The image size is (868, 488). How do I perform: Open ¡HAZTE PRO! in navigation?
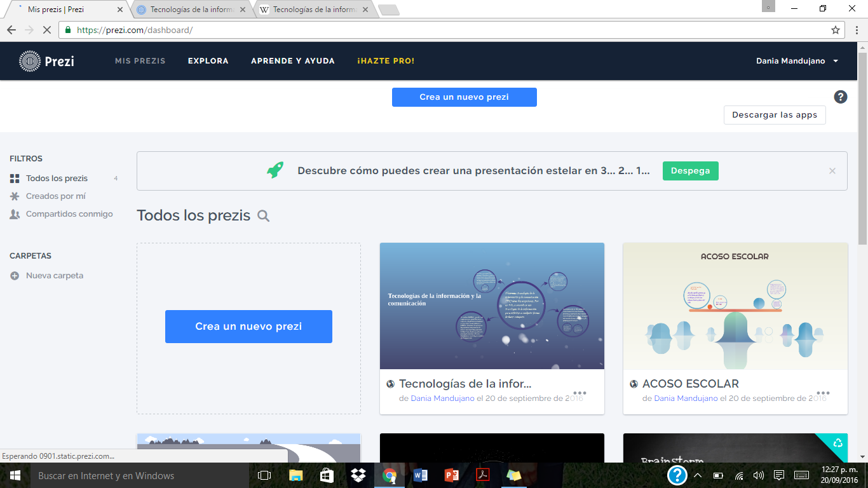[x=386, y=61]
